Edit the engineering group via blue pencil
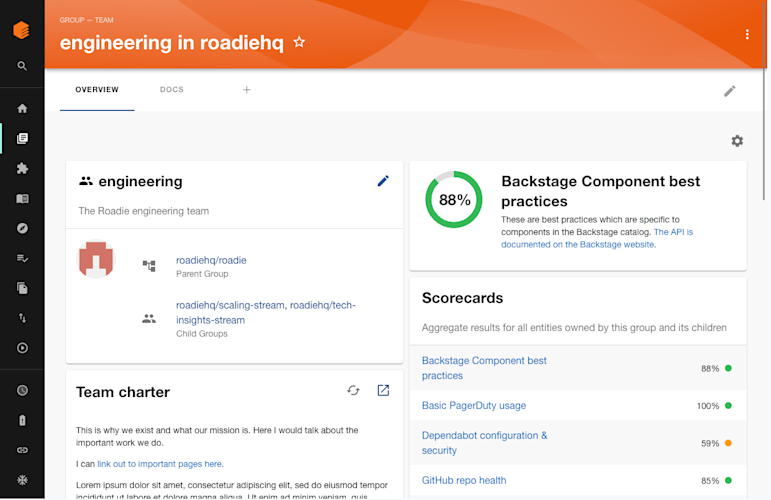Image resolution: width=771 pixels, height=500 pixels. 383,181
